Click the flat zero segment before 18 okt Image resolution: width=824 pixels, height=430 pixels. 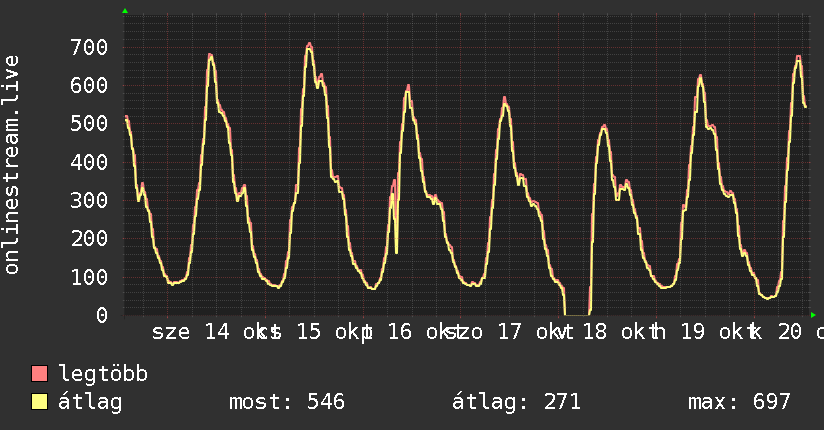point(576,315)
